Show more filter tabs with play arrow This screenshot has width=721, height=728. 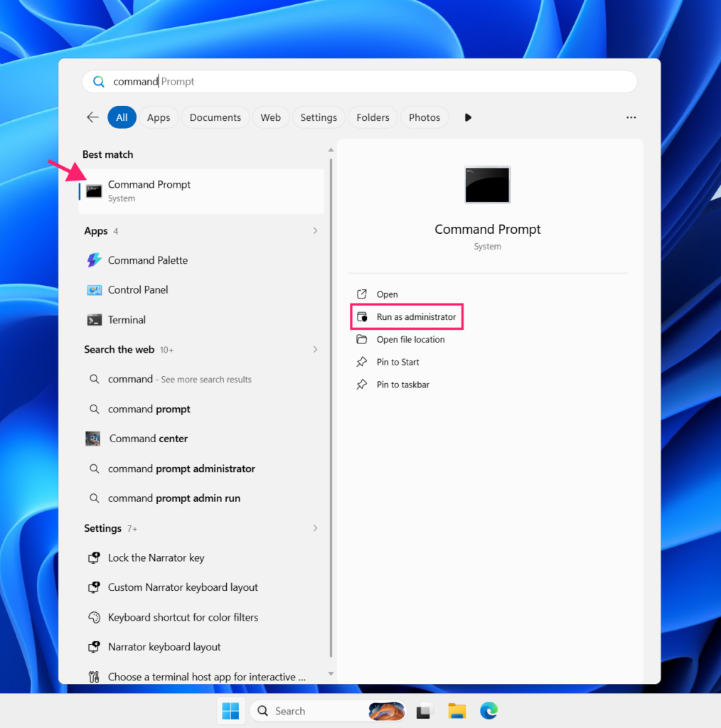(468, 117)
